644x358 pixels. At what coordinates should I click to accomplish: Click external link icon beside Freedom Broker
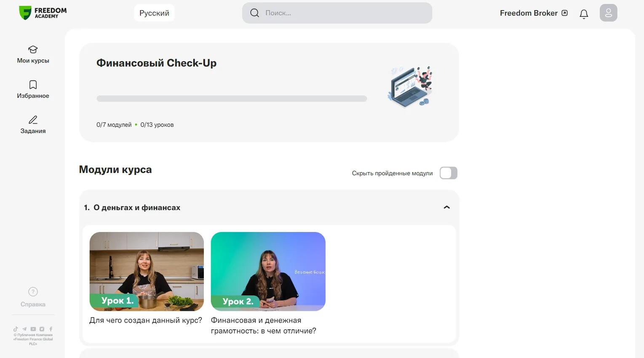click(564, 13)
